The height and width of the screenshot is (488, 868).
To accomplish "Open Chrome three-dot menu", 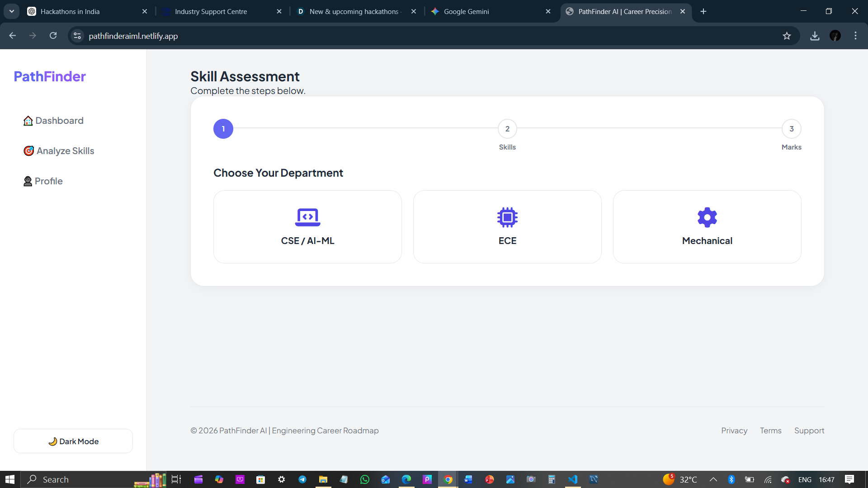I will [x=855, y=36].
